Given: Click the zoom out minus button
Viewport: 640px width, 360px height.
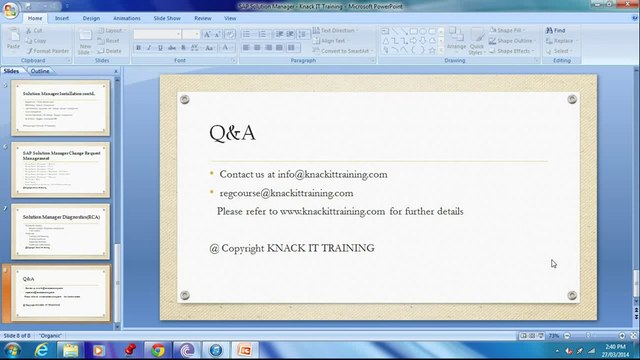Looking at the screenshot, I should coord(567,336).
